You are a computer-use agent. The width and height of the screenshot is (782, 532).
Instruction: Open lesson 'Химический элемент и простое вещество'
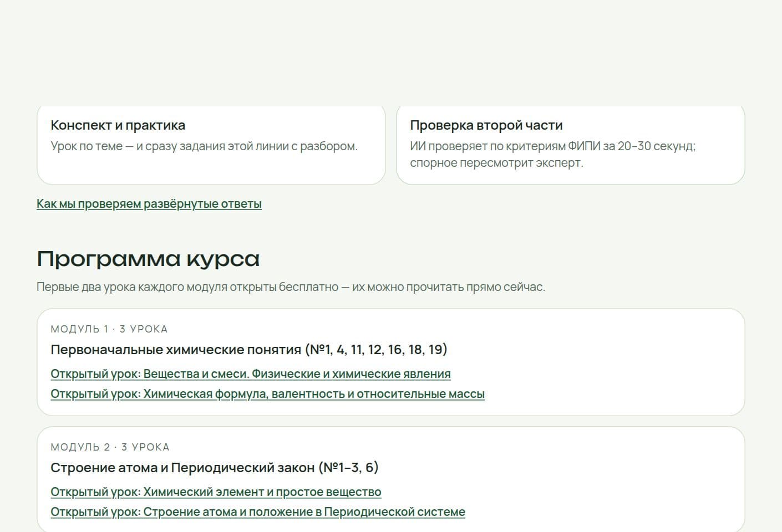216,492
